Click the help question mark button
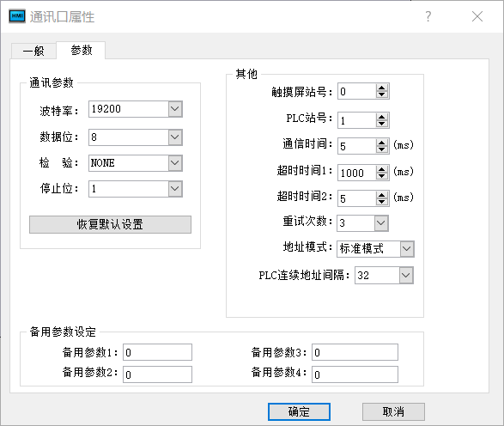 point(428,16)
